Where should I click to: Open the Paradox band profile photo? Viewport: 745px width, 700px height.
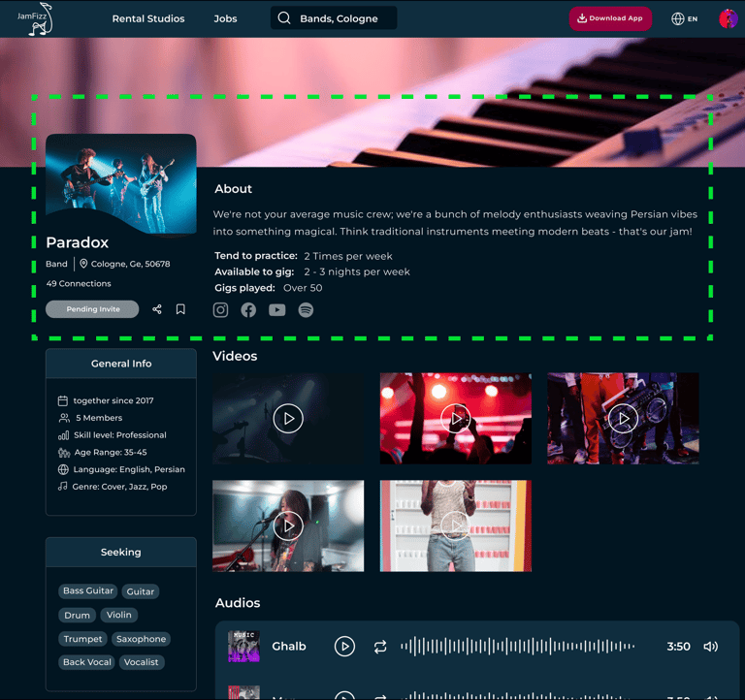tap(121, 184)
